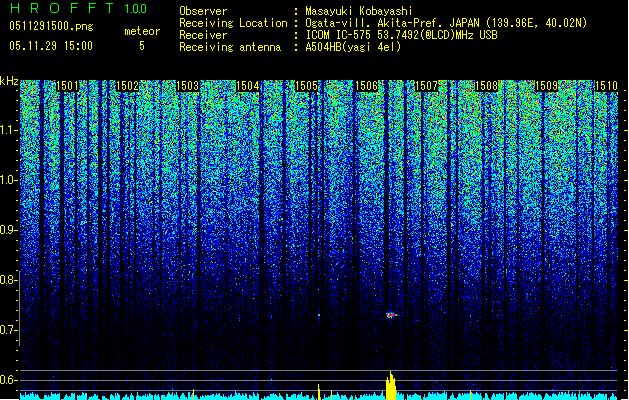Select observer name Masayuki Kobayashi
Screen dimensions: 629x400
click(x=359, y=11)
